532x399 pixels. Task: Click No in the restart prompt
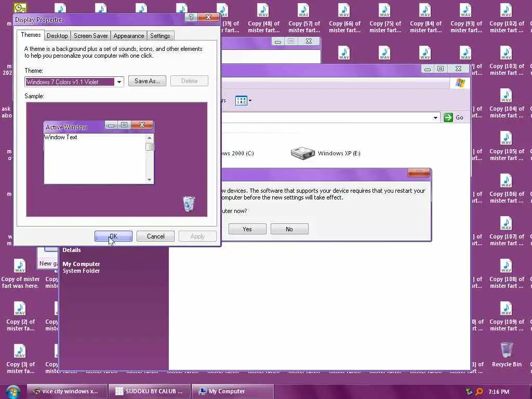coord(289,229)
